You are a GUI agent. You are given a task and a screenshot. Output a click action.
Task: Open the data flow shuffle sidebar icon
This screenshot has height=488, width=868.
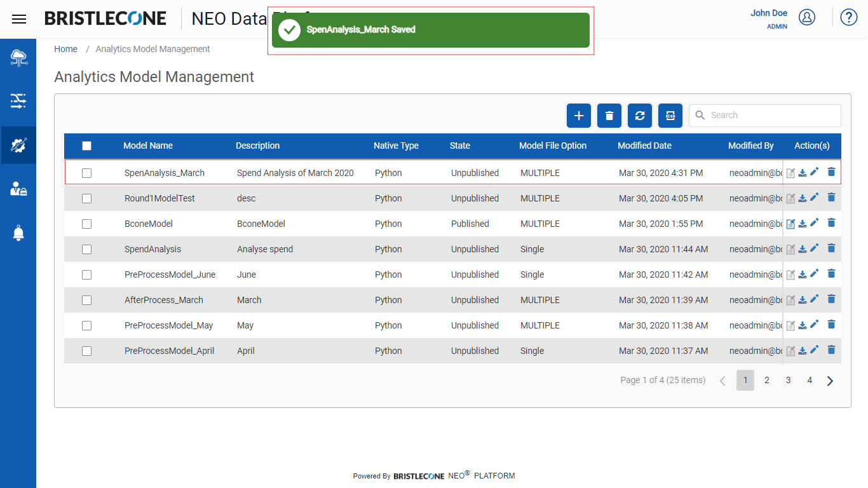click(x=18, y=101)
